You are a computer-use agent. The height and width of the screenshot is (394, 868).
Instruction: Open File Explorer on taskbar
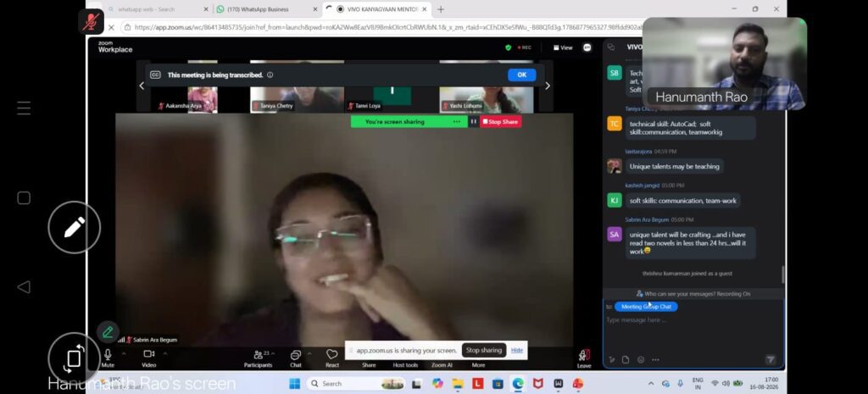tap(458, 384)
